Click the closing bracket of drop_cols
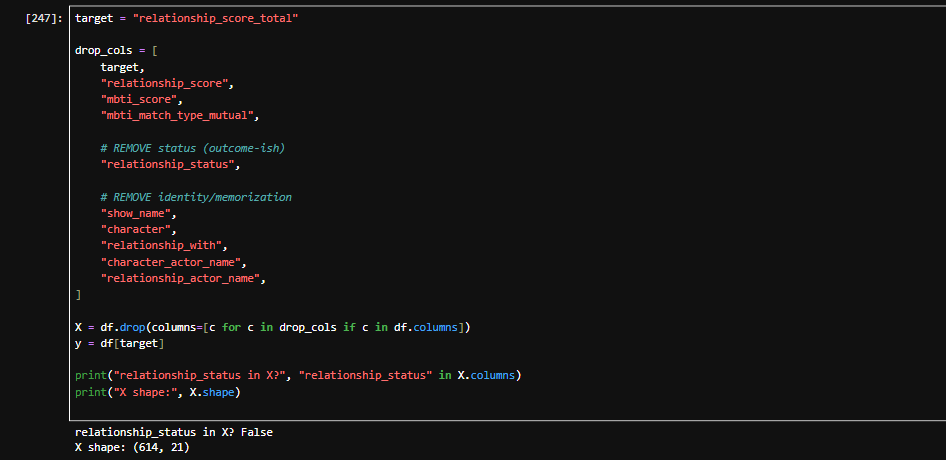Image resolution: width=946 pixels, height=460 pixels. pyautogui.click(x=78, y=295)
